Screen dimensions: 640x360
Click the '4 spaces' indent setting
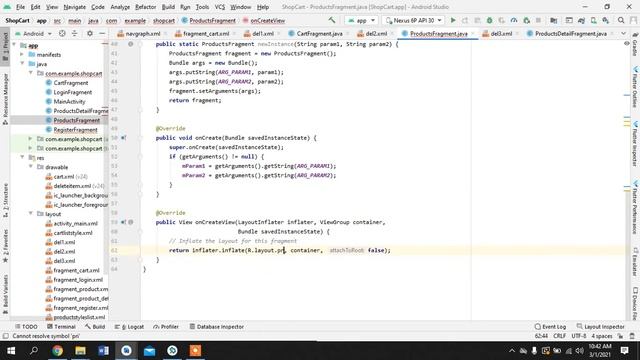coord(602,336)
